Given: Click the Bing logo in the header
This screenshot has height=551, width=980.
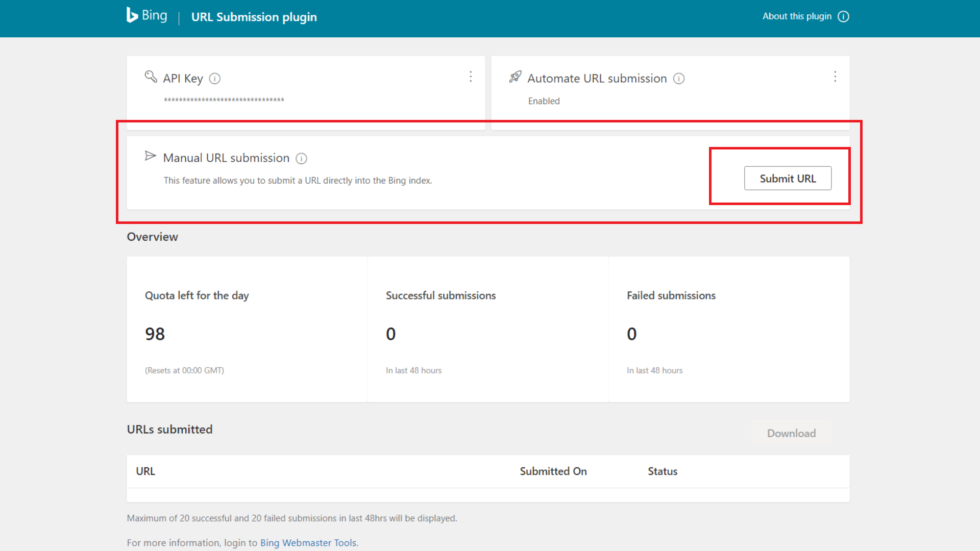Looking at the screenshot, I should point(146,15).
